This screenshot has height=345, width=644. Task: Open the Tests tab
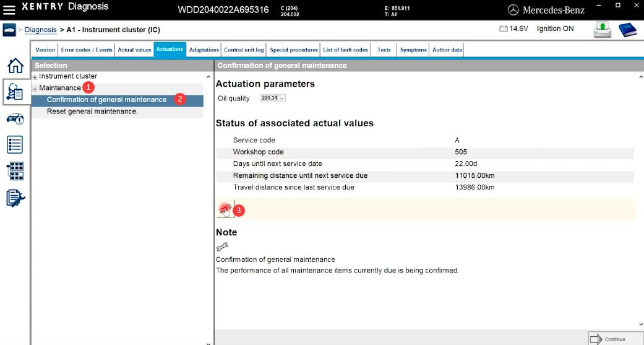click(x=384, y=50)
